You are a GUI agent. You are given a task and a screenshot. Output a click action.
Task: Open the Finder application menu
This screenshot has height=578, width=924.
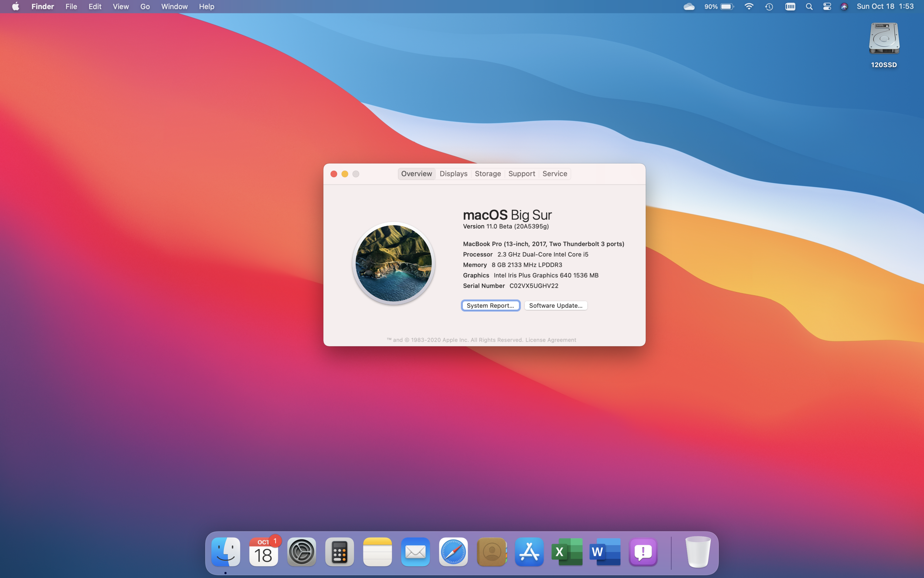coord(43,7)
